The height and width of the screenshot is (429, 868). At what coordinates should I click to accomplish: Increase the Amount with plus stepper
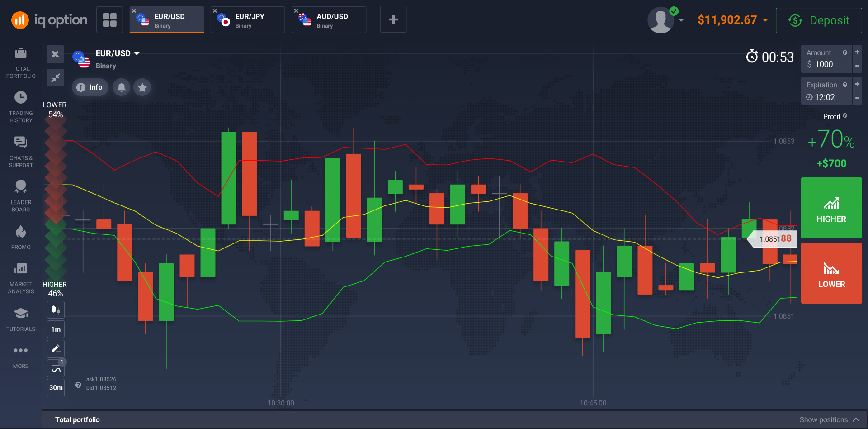click(x=857, y=52)
